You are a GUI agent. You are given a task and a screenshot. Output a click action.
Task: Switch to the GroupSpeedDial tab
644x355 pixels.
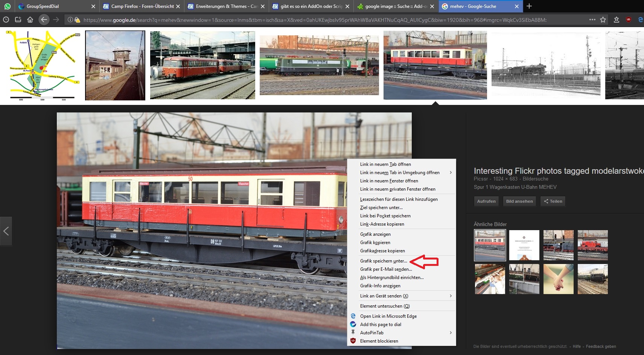point(56,6)
